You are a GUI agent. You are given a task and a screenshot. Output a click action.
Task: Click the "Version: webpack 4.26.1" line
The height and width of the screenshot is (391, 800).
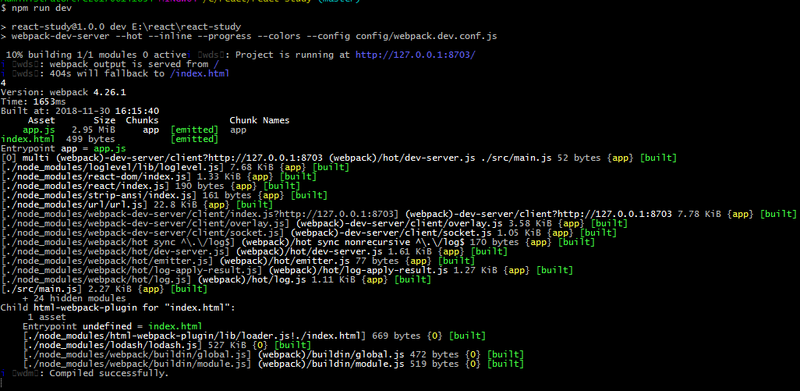click(63, 92)
